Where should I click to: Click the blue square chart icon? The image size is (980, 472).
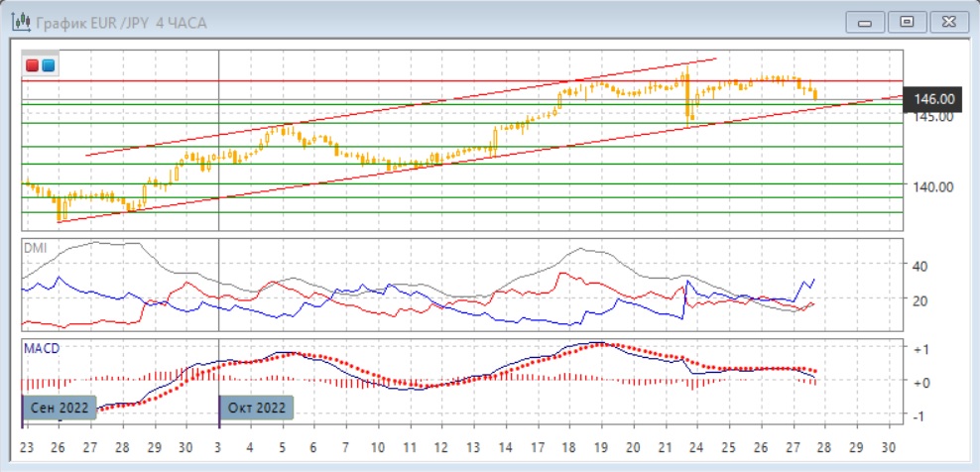click(x=49, y=65)
